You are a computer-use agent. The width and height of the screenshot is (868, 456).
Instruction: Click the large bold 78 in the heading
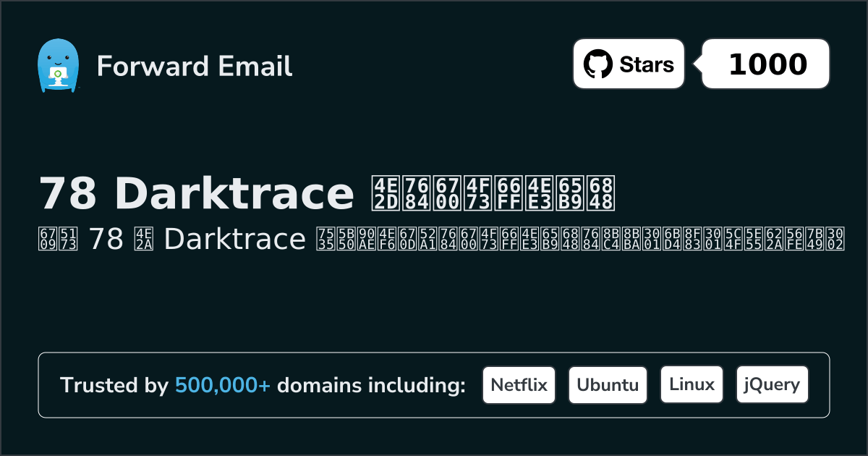pos(69,193)
